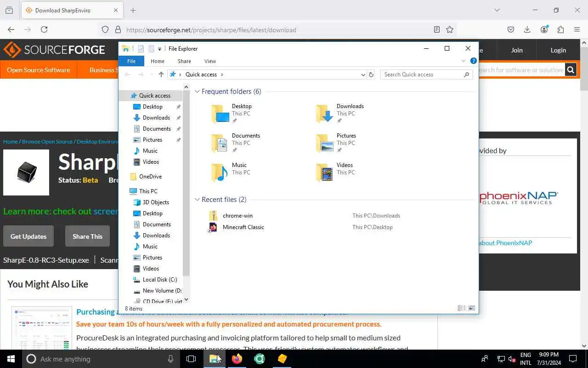This screenshot has width=588, height=368.
Task: Open the Home ribbon tab
Action: point(158,61)
